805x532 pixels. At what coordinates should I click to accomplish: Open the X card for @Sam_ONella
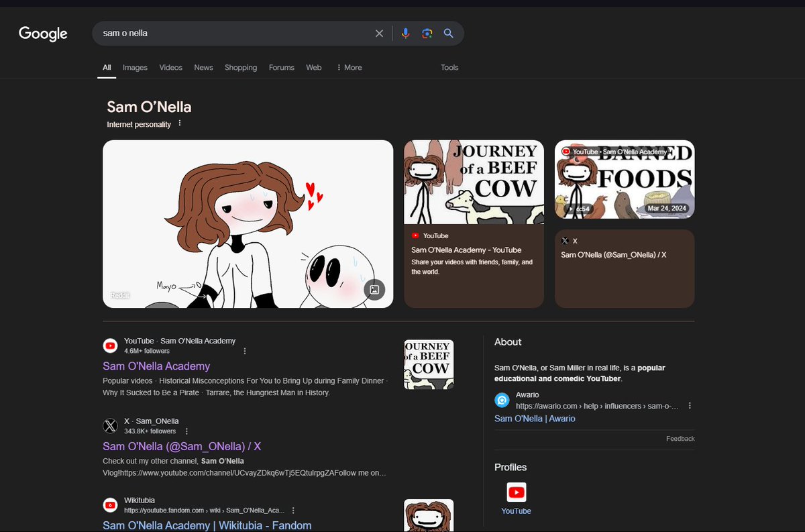click(x=625, y=268)
